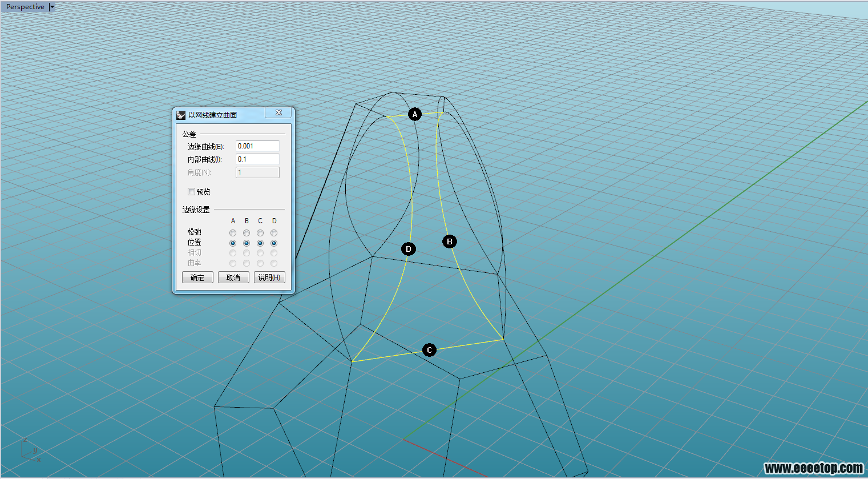The height and width of the screenshot is (479, 868).
Task: Open help via 说明(H) button
Action: coord(269,277)
